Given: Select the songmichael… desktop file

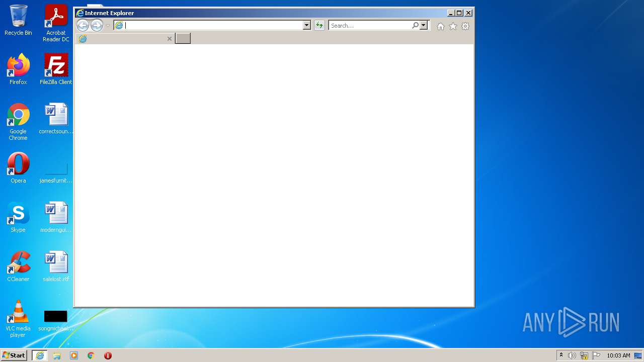Looking at the screenshot, I should click(56, 321).
